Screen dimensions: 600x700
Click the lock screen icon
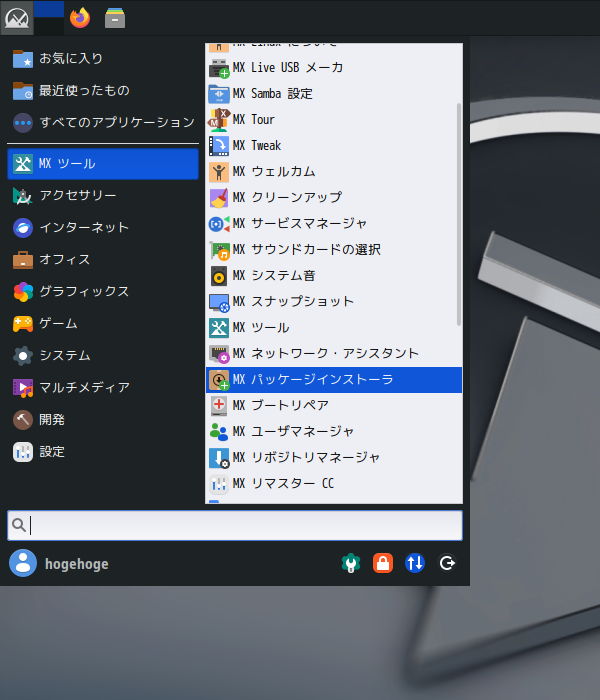pyautogui.click(x=382, y=563)
